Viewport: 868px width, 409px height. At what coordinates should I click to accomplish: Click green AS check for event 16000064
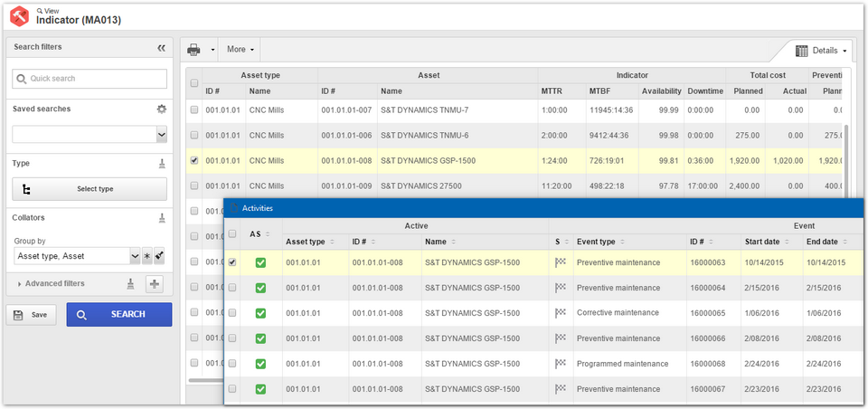[260, 288]
